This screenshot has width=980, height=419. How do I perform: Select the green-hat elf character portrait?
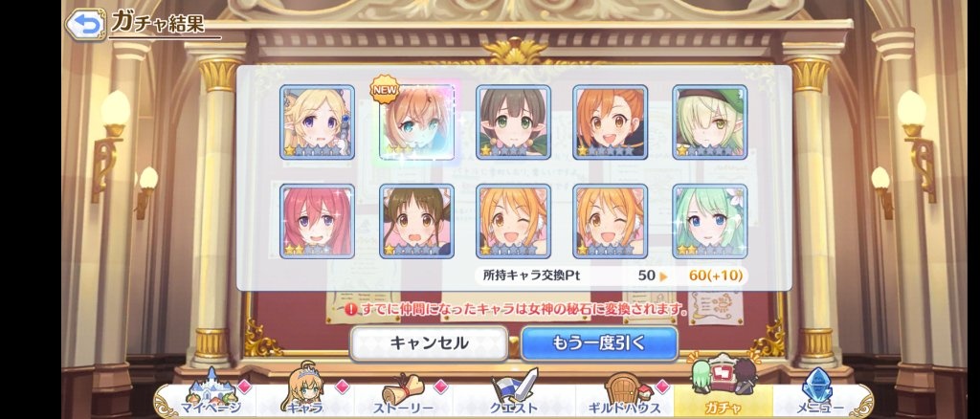tap(710, 122)
